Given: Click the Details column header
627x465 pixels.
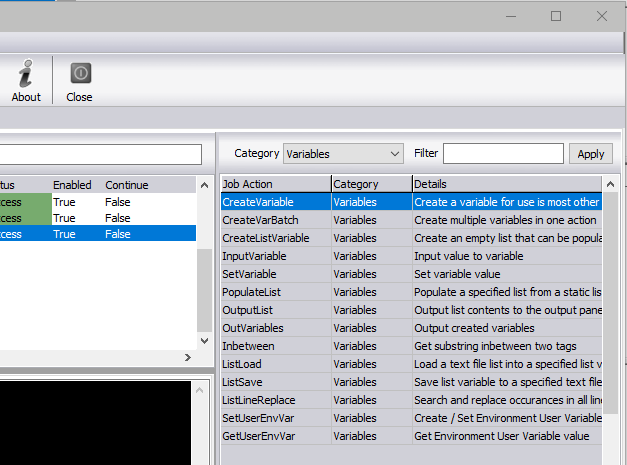Looking at the screenshot, I should [x=507, y=184].
